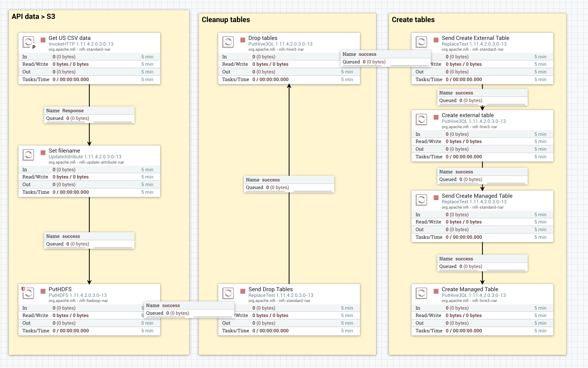Select the success connection below Set filename
This screenshot has width=588, height=368.
click(x=89, y=240)
